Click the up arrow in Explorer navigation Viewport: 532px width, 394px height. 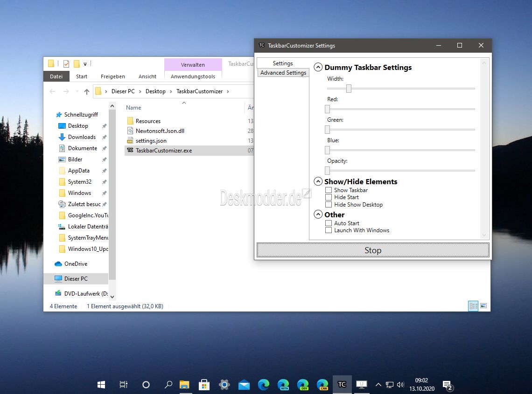point(86,91)
